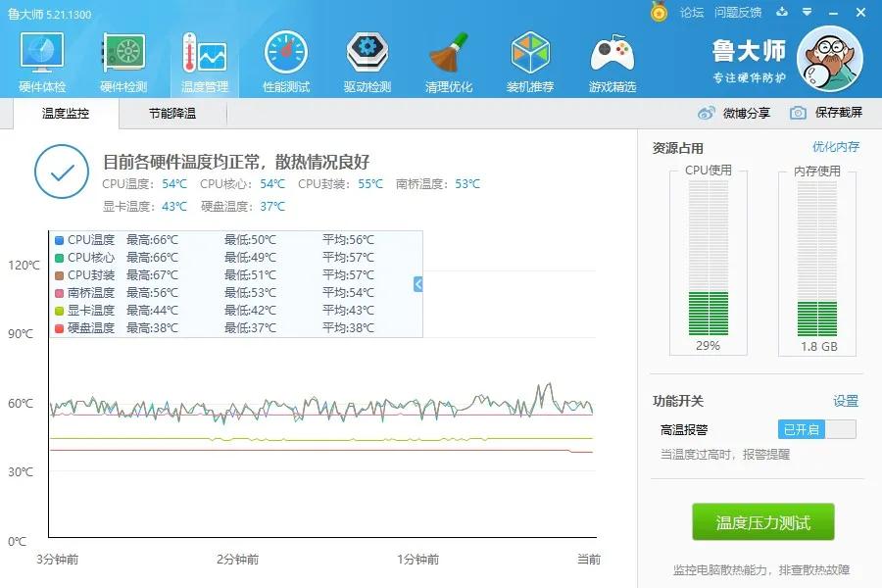Switch to the 节能降温 tab
Viewport: 882px width, 588px height.
coord(172,114)
